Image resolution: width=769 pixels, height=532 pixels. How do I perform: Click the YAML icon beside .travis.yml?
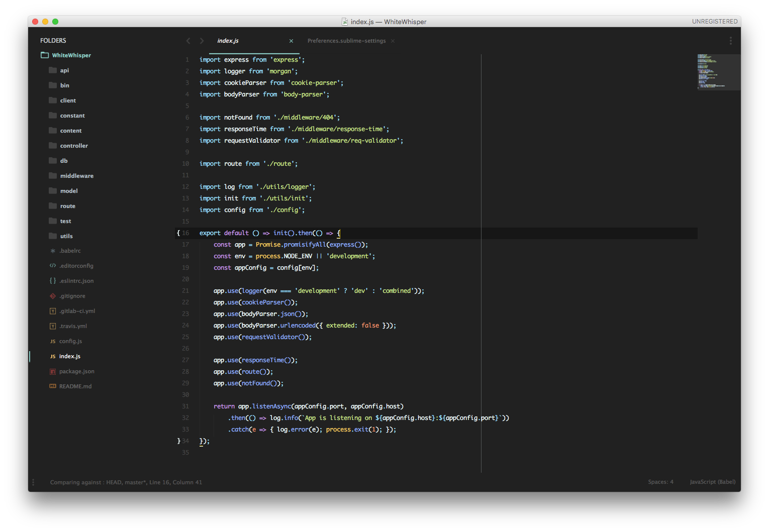click(52, 326)
